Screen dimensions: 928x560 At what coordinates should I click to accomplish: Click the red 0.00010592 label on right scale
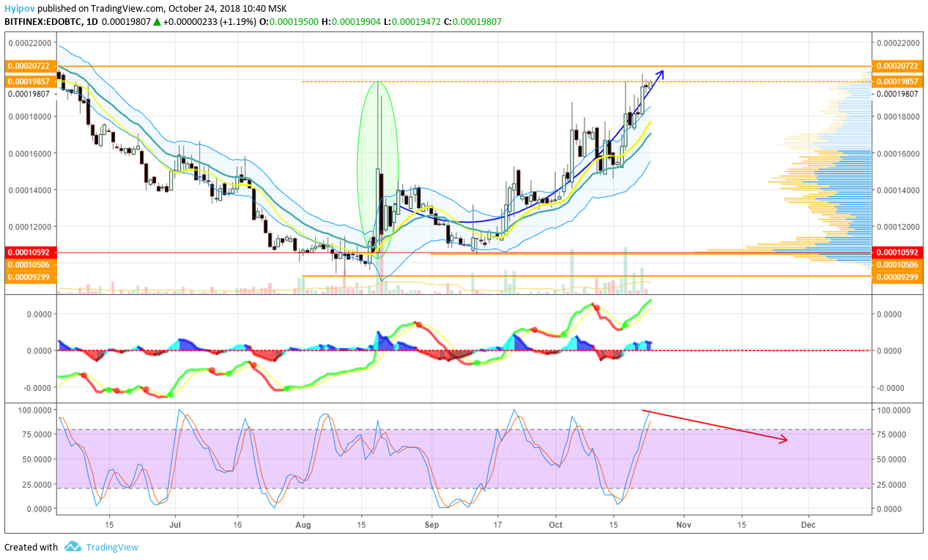[896, 252]
